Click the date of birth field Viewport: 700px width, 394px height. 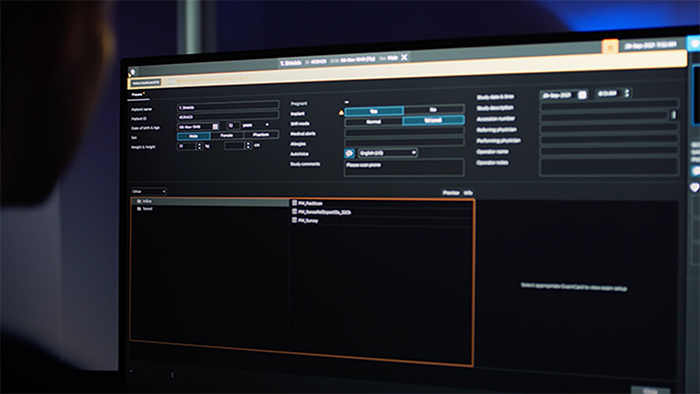click(x=198, y=127)
